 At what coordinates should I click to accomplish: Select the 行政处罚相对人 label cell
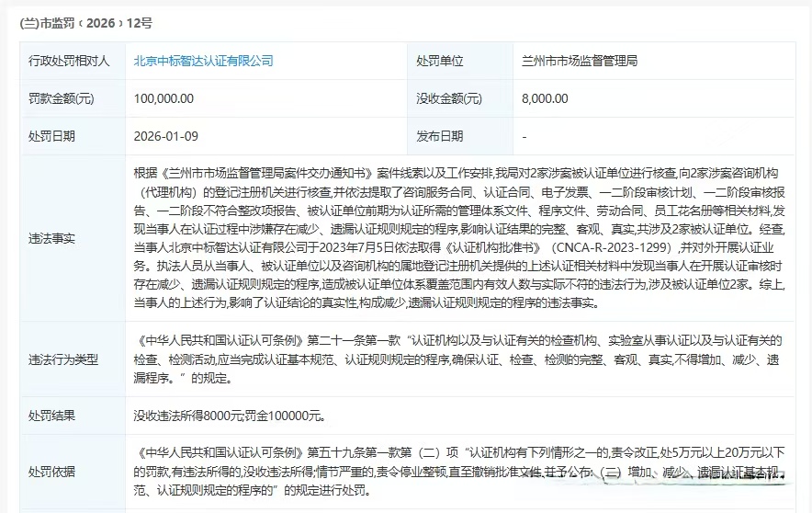73,62
